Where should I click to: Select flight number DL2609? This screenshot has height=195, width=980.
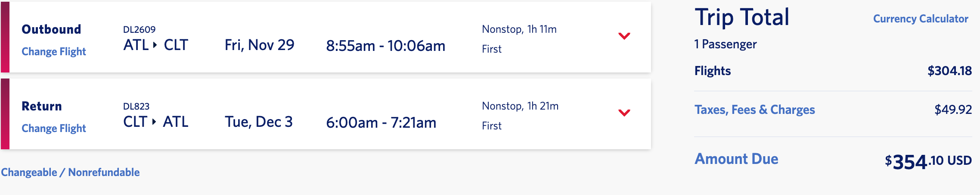point(139,30)
